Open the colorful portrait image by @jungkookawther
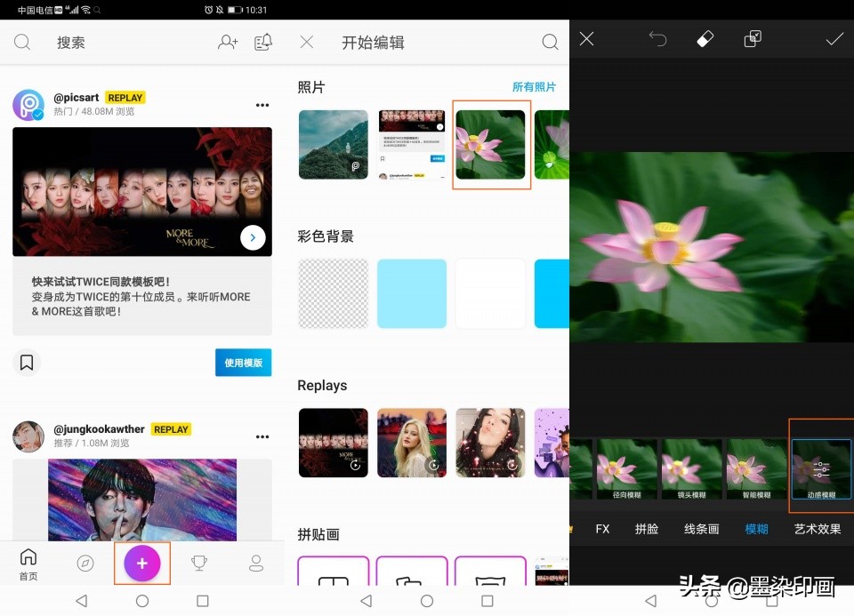 [142, 500]
